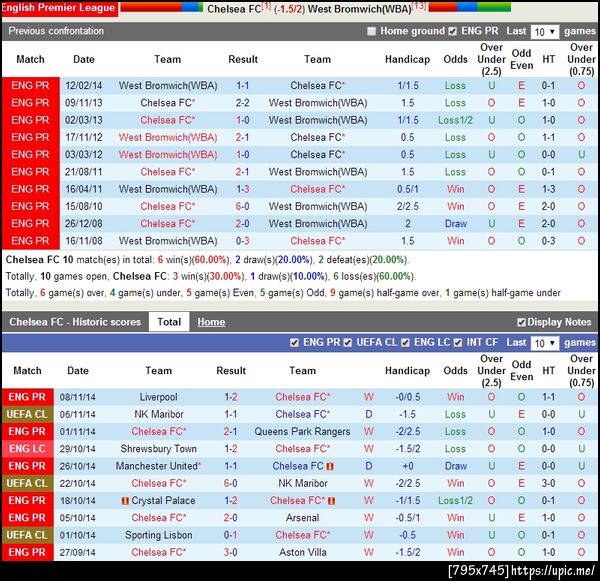The image size is (600, 581).
Task: Uncheck ENG PR in Previous confrontation filter
Action: pyautogui.click(x=453, y=31)
